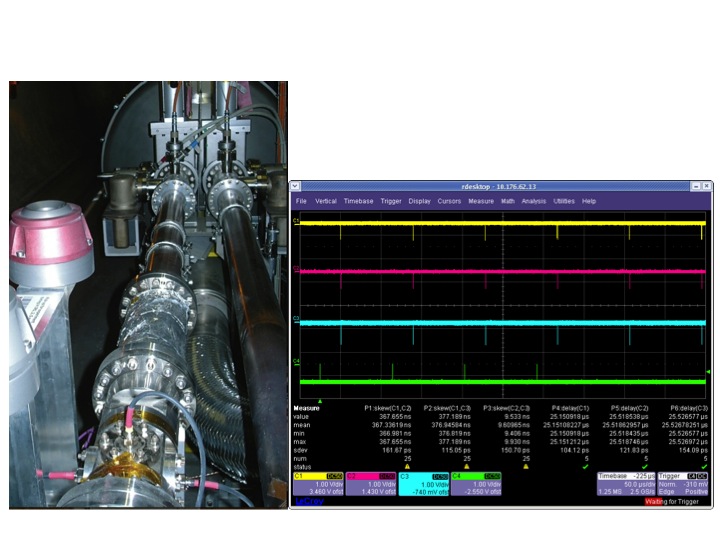The height and width of the screenshot is (540, 720).
Task: Open the Cursors menu
Action: [449, 201]
